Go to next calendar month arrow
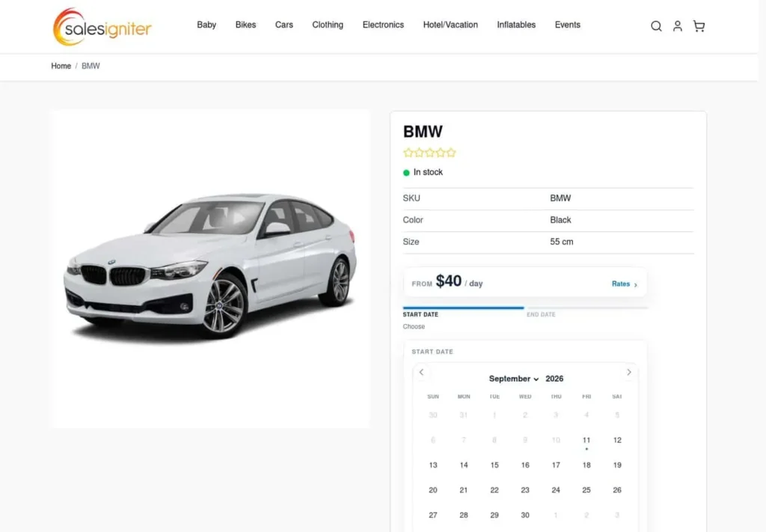Image resolution: width=766 pixels, height=532 pixels. pos(628,373)
